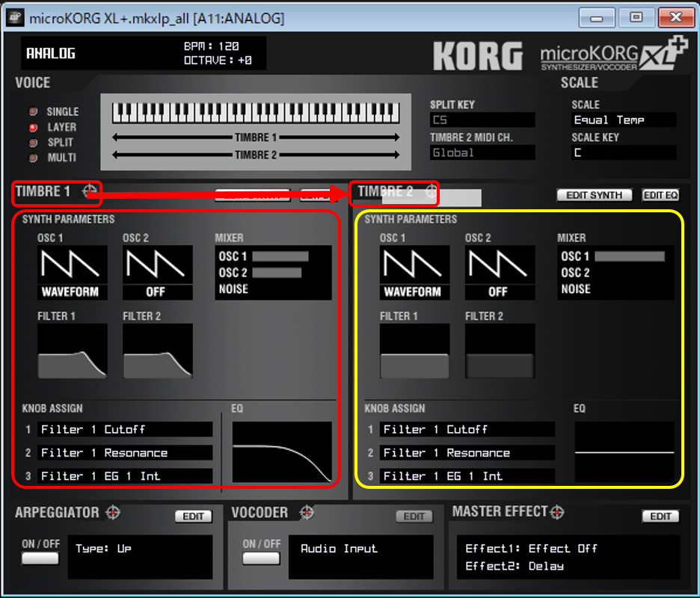Open Timbre 2 OSC 1 waveform display
The width and height of the screenshot is (700, 598).
click(x=415, y=272)
